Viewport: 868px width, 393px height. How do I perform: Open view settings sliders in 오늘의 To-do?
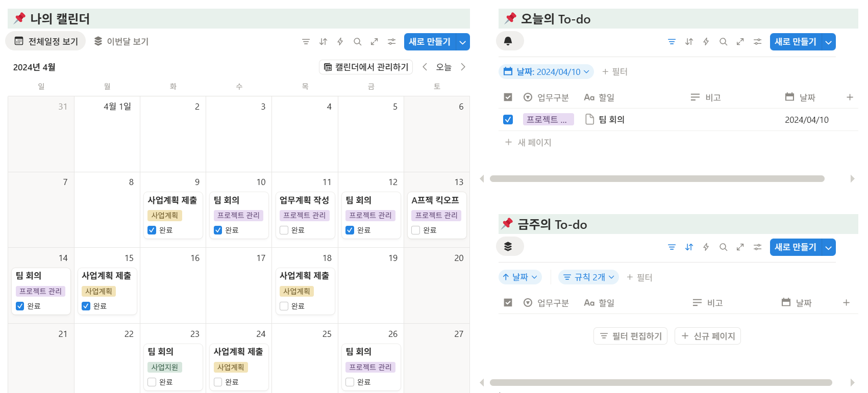click(x=757, y=41)
